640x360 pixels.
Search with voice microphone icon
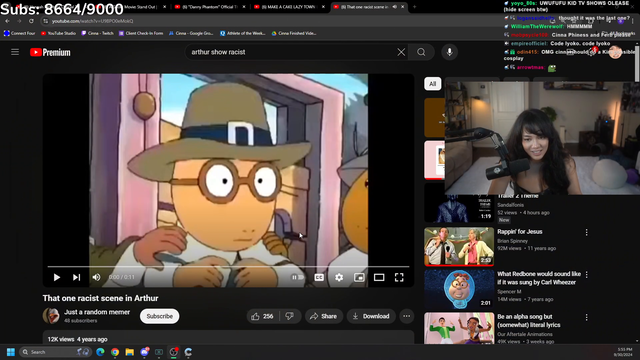[x=449, y=52]
